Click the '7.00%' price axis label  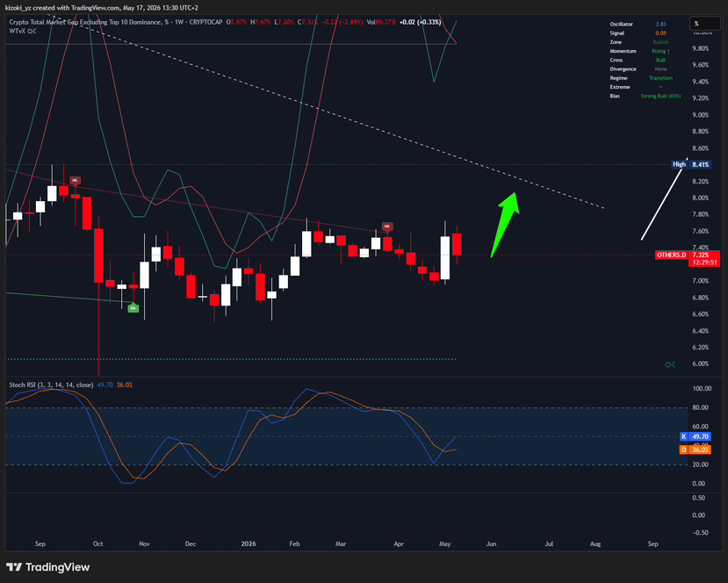click(x=700, y=281)
